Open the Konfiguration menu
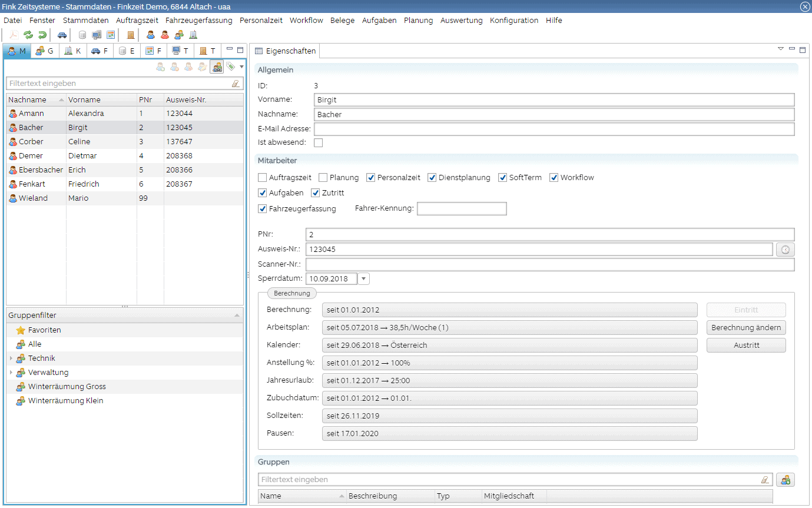This screenshot has height=508, width=812. (x=513, y=20)
